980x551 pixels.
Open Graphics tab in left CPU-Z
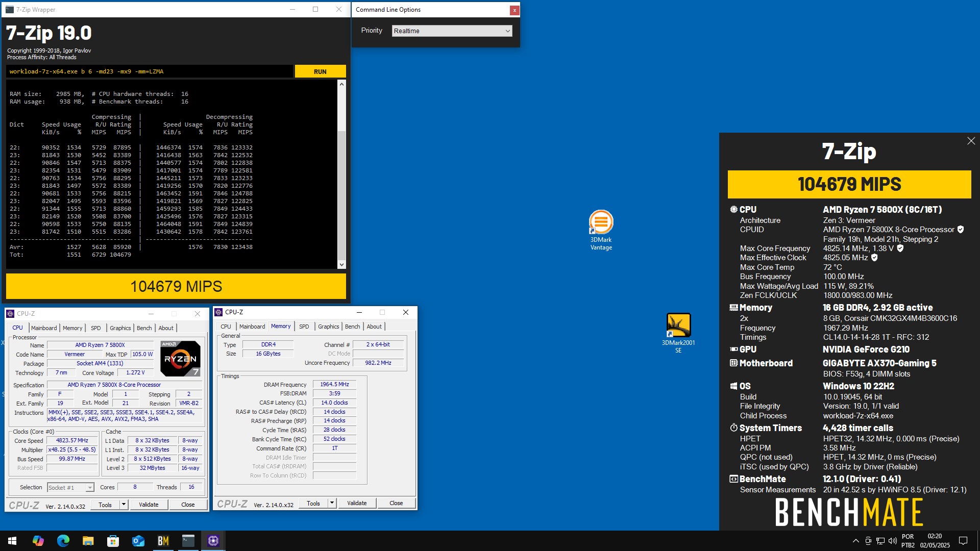tap(120, 328)
